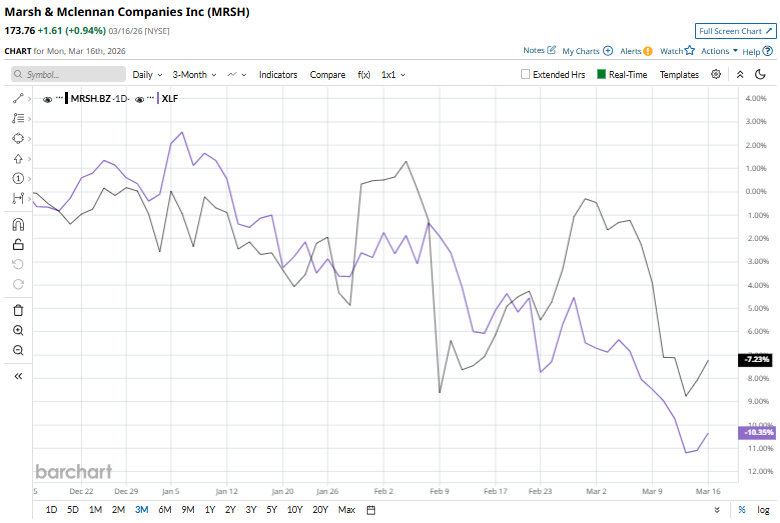Image resolution: width=780 pixels, height=523 pixels.
Task: Expand the Actions dropdown menu
Action: coord(719,51)
